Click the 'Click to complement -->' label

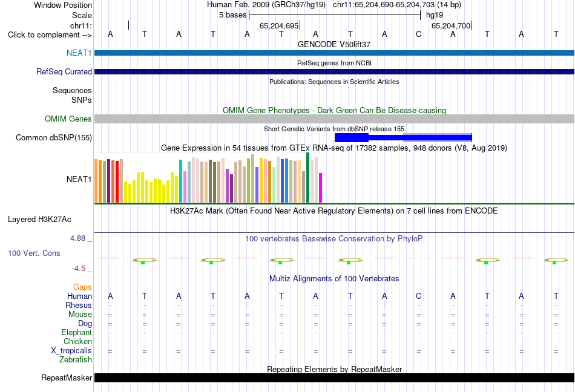50,35
